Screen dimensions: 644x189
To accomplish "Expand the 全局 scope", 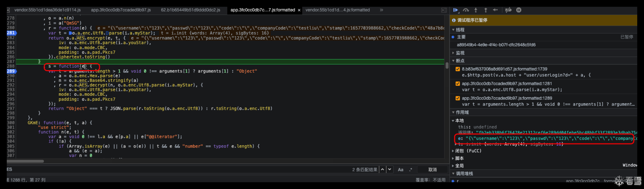I will (x=453, y=166).
